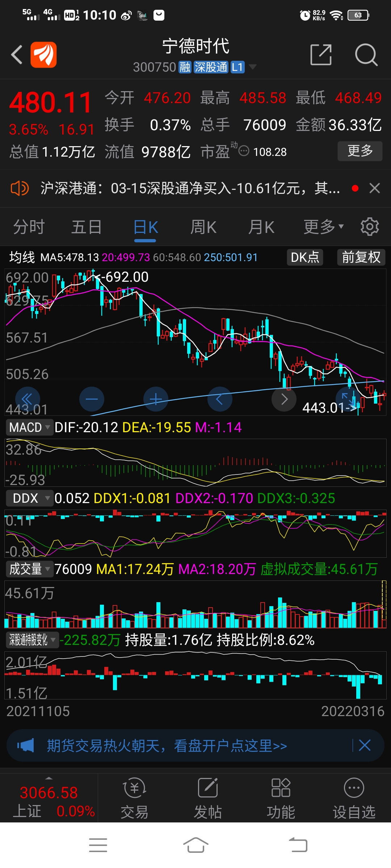Toggle 前复权 price adjustment
391x868 pixels.
click(x=361, y=257)
